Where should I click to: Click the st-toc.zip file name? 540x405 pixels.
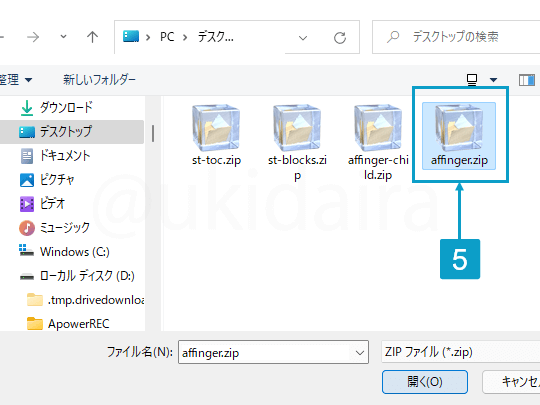click(x=216, y=160)
